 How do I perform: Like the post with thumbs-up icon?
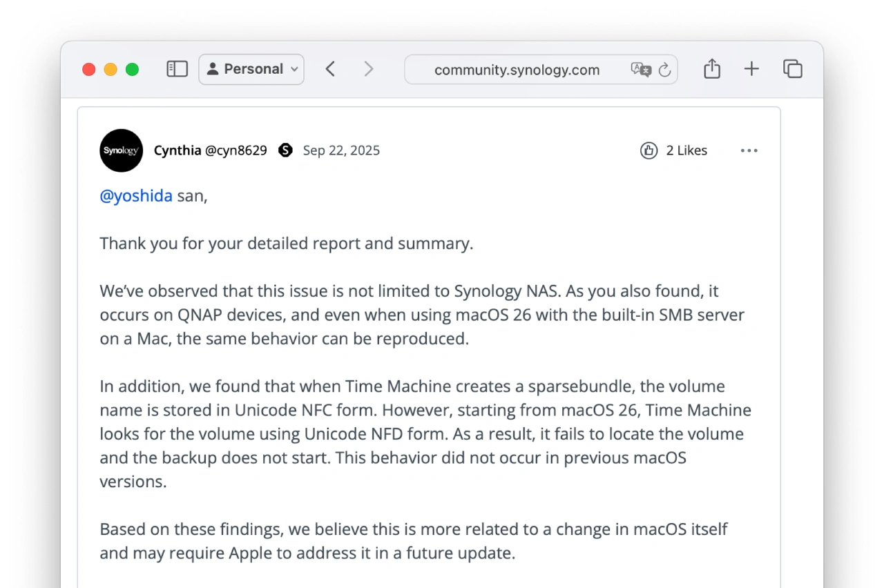pyautogui.click(x=648, y=150)
